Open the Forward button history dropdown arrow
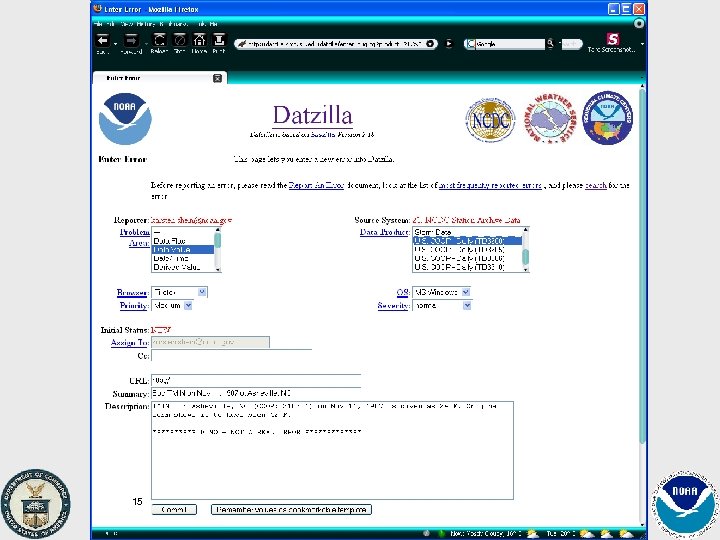Image resolution: width=720 pixels, height=540 pixels. click(x=145, y=44)
